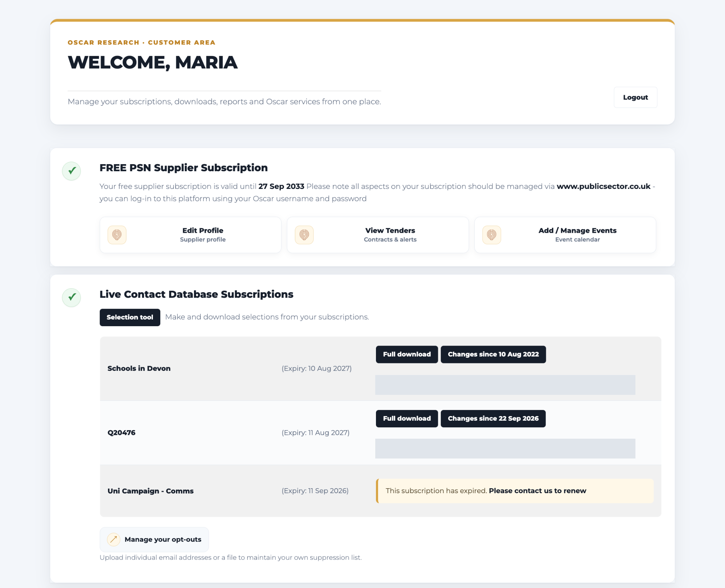Click the Expiry: 10 Aug 2027 text

(x=316, y=368)
